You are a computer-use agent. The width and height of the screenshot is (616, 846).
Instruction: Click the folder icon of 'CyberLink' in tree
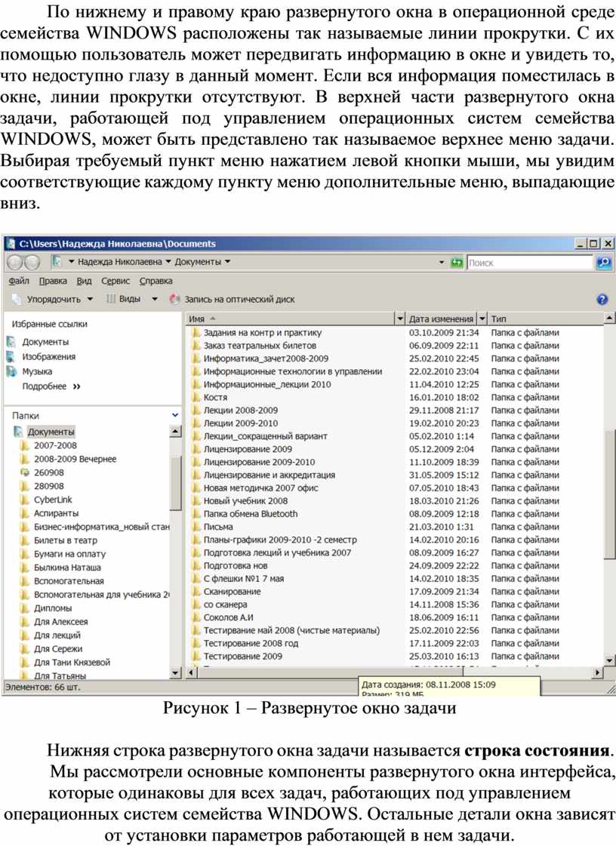pyautogui.click(x=24, y=500)
